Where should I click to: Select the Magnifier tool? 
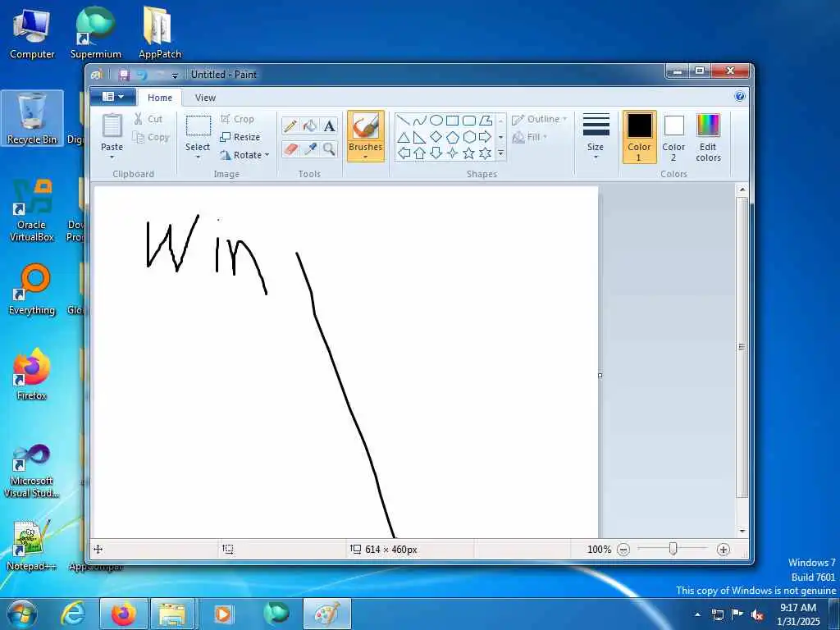[x=329, y=149]
